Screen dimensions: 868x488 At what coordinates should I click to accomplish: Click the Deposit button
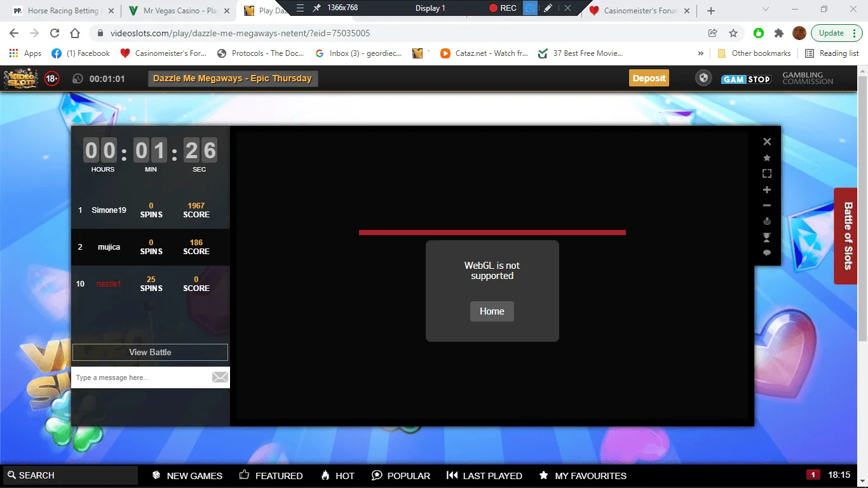coord(649,78)
